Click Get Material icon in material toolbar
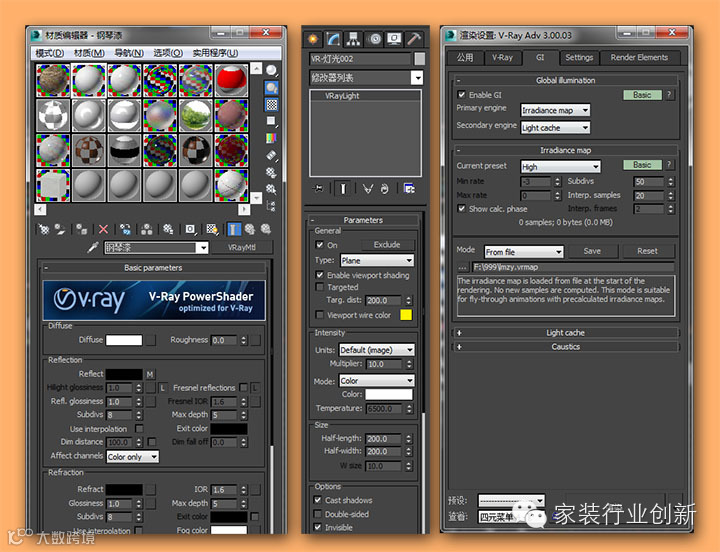The width and height of the screenshot is (720, 552). point(44,229)
